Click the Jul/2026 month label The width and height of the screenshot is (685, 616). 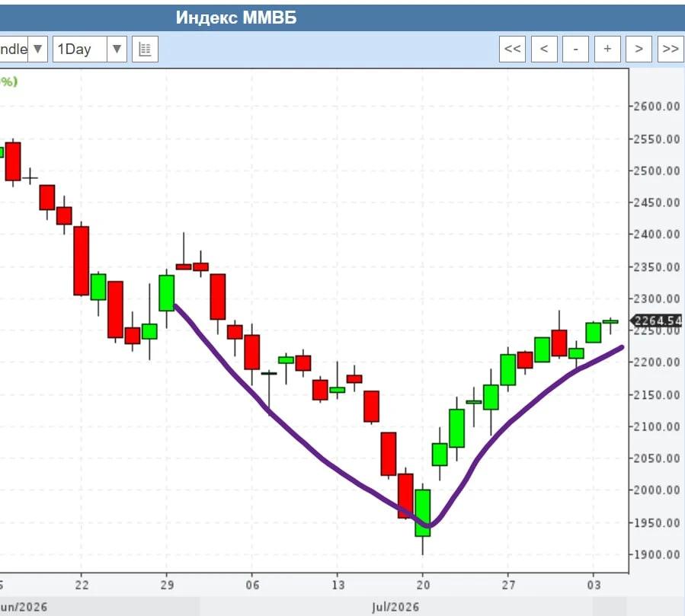[x=395, y=608]
